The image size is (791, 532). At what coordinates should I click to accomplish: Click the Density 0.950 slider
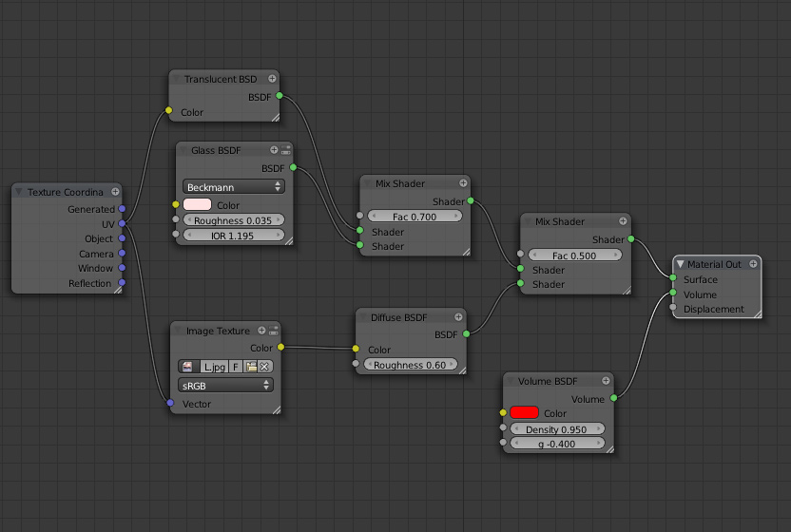tap(557, 429)
